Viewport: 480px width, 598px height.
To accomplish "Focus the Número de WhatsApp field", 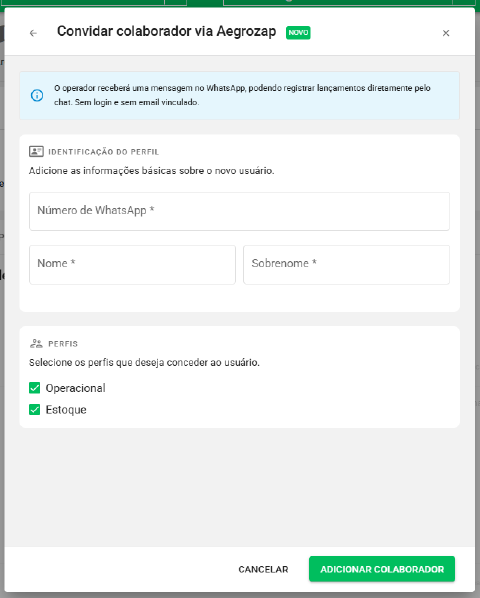I will coord(239,211).
